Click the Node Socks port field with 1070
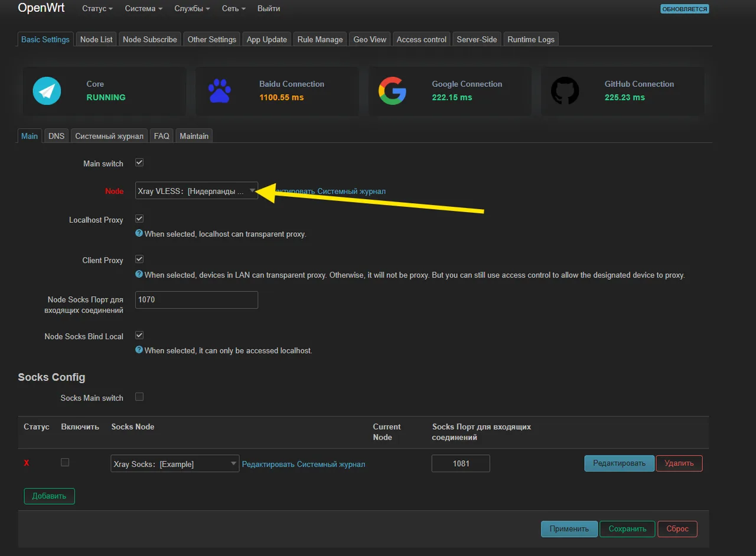This screenshot has width=756, height=556. click(x=197, y=300)
